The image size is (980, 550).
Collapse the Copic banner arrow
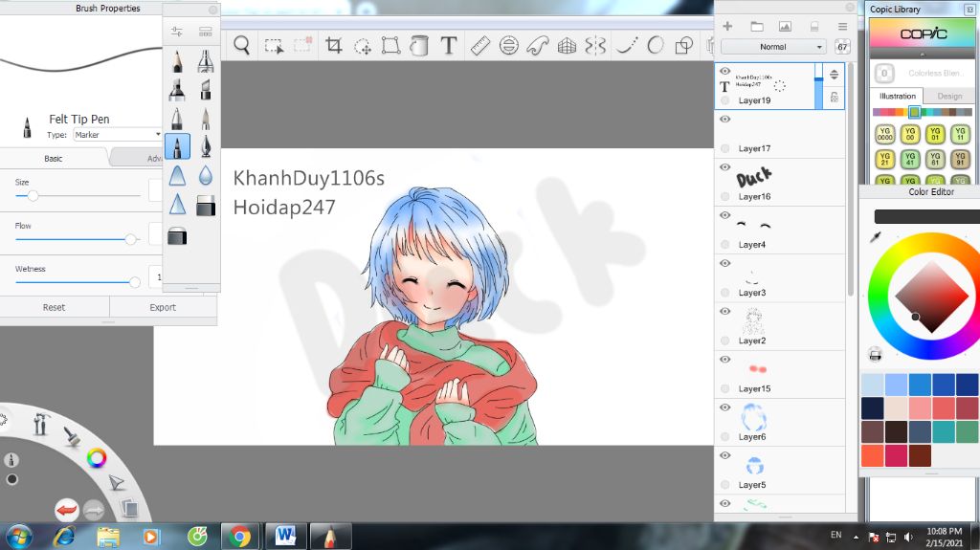click(922, 55)
